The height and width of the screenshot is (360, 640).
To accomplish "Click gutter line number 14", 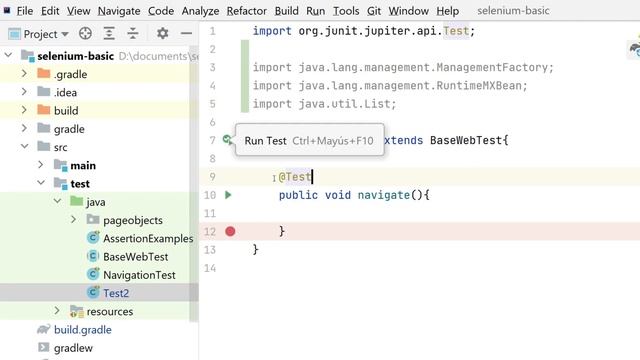I will pos(210,268).
